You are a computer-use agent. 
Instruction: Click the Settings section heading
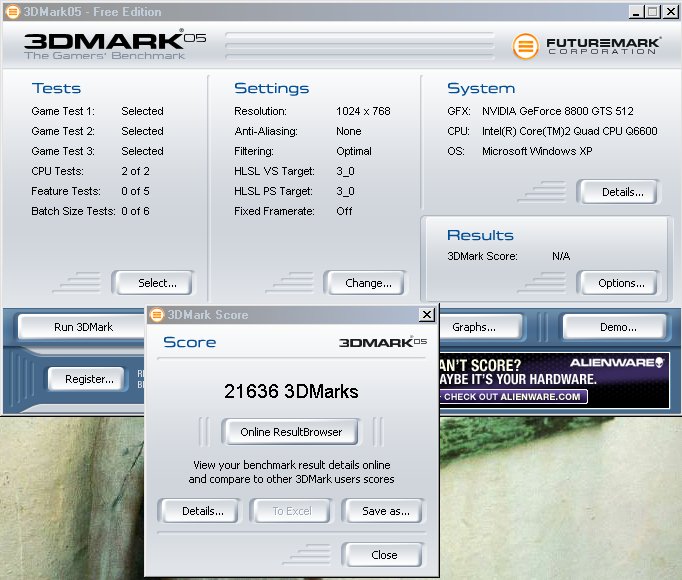pyautogui.click(x=271, y=88)
